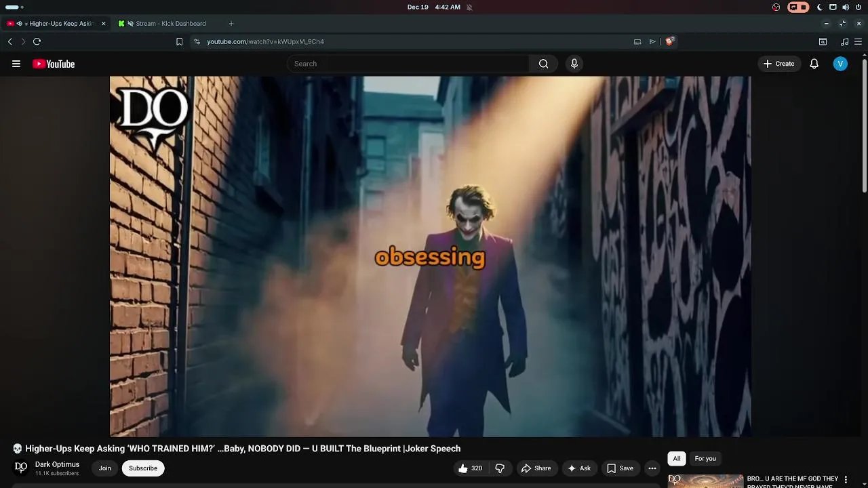Open more actions ellipsis under video

(x=652, y=468)
